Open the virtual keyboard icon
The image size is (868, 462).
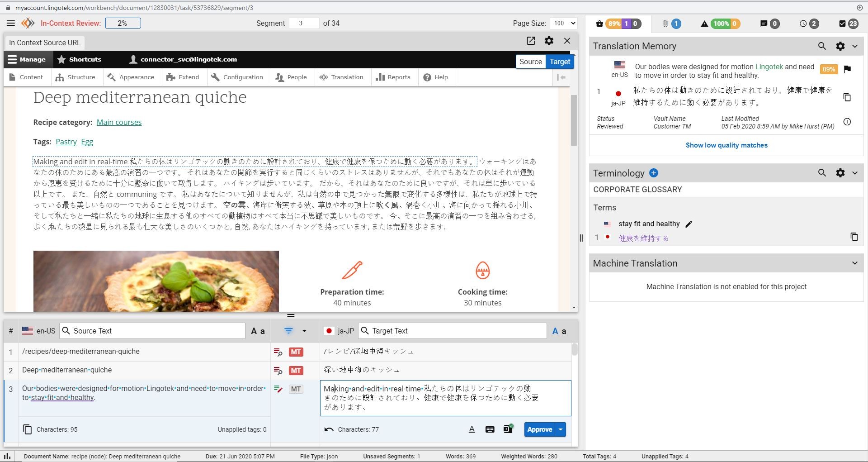490,429
